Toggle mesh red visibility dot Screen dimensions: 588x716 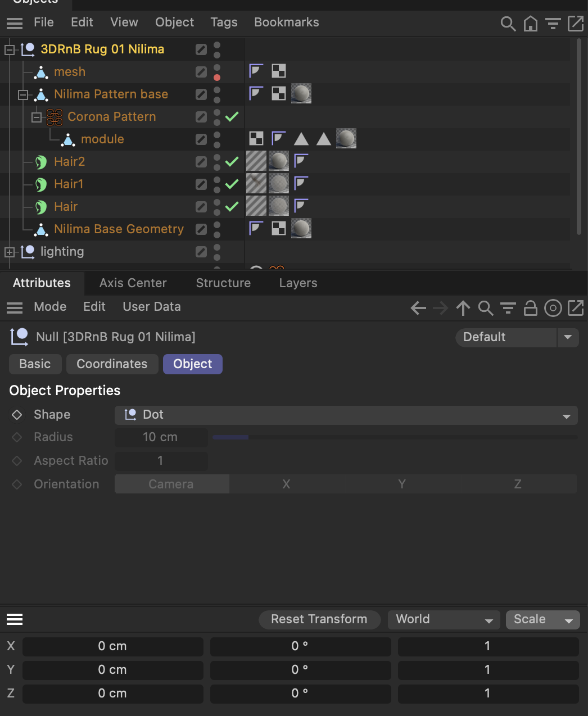[217, 78]
